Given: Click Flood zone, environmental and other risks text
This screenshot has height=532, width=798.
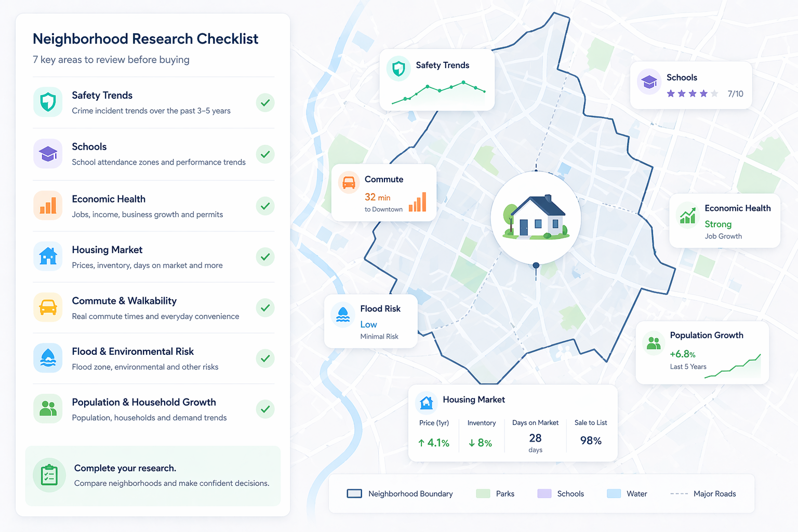Looking at the screenshot, I should pyautogui.click(x=145, y=367).
